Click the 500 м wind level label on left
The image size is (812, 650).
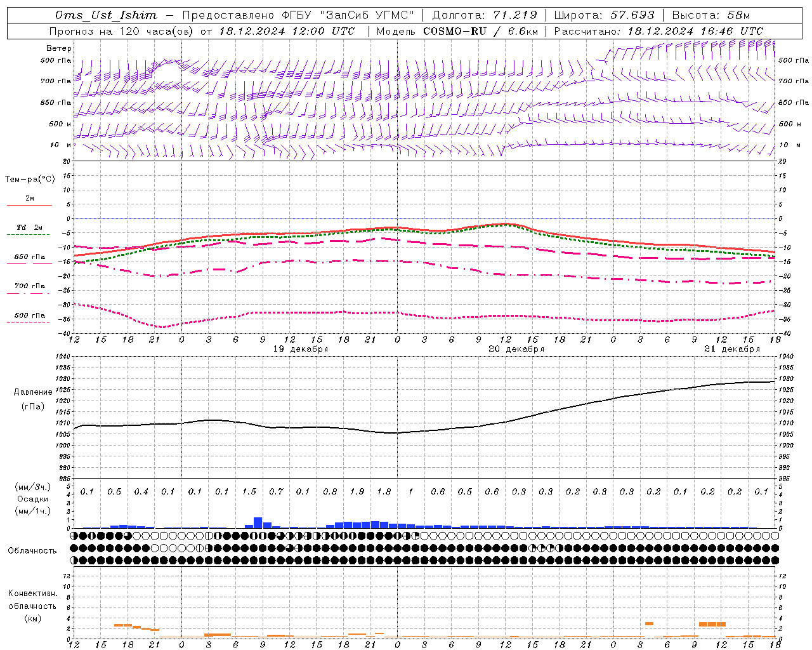[x=60, y=124]
